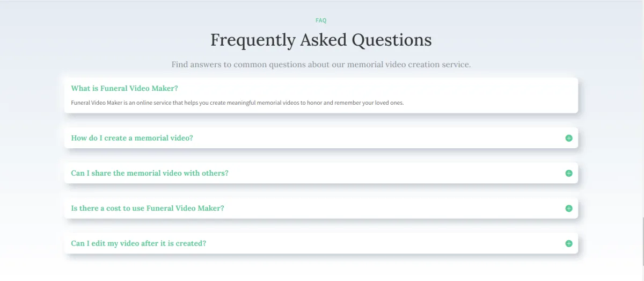Open 'Can I edit my video after it is created?' title
This screenshot has width=644, height=281.
[138, 243]
